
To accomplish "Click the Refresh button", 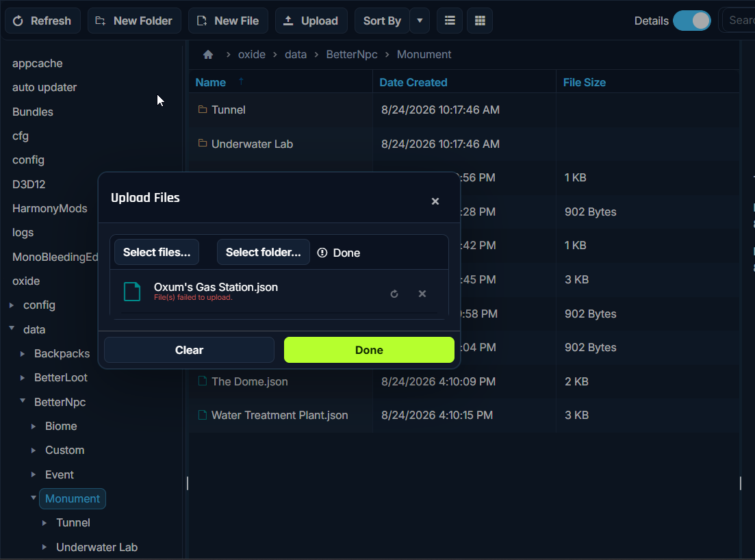I will point(42,21).
